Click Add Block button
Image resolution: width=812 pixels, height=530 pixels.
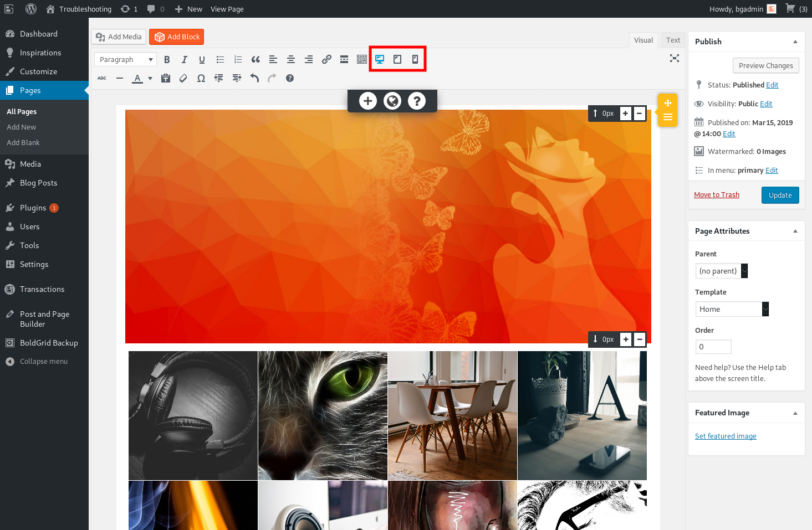click(177, 37)
